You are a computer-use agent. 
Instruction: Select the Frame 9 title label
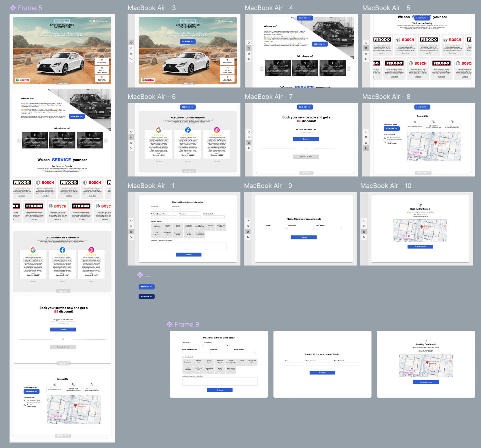click(186, 324)
